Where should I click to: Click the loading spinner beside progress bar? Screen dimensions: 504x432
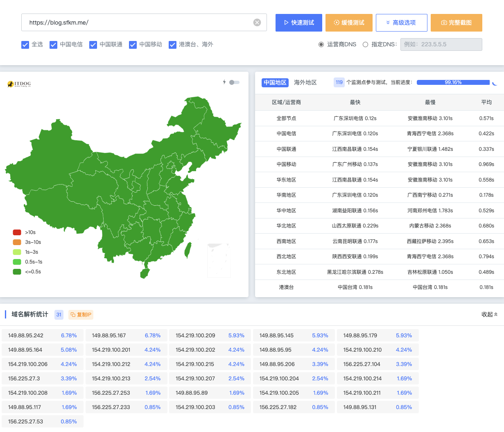pyautogui.click(x=495, y=83)
